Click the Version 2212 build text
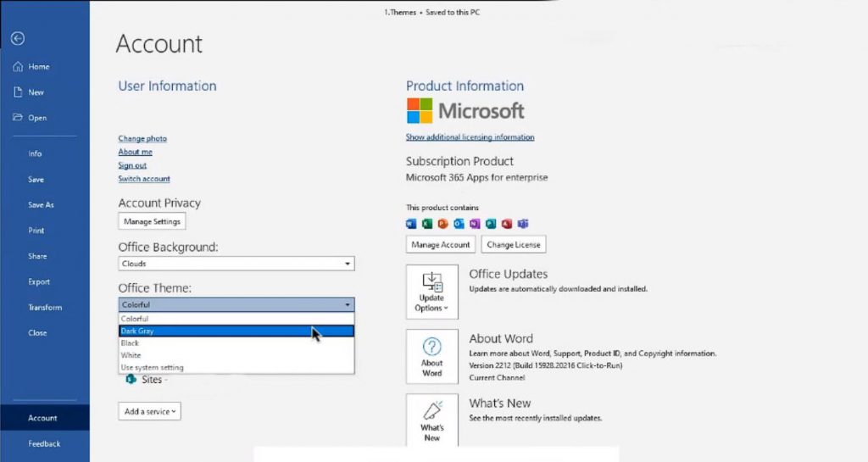 point(546,365)
